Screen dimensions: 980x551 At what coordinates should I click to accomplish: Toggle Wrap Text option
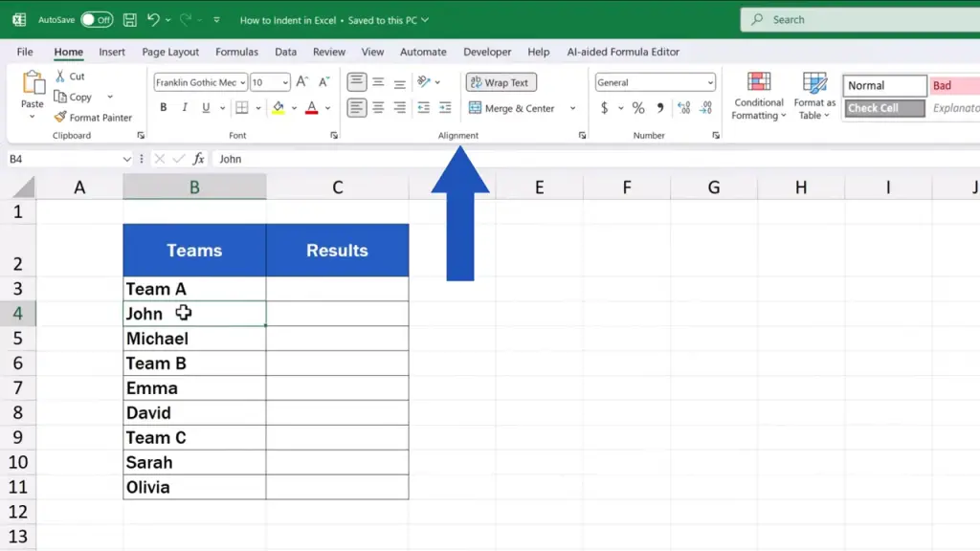coord(501,82)
